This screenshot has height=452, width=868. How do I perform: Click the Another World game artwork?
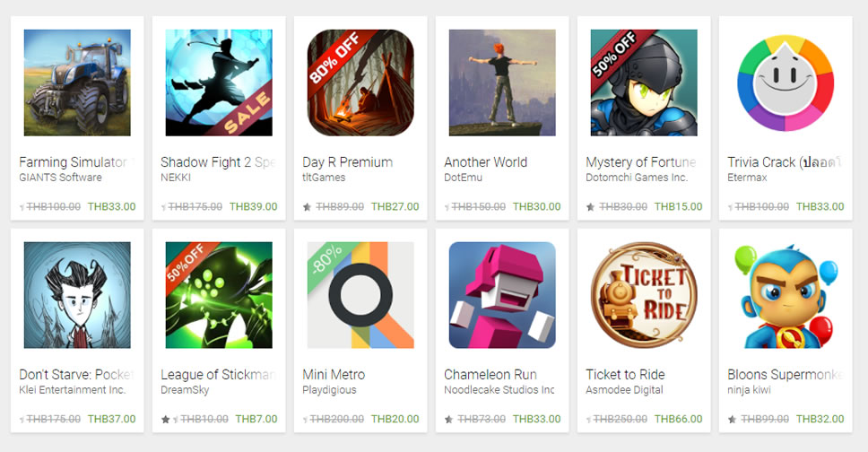click(502, 83)
